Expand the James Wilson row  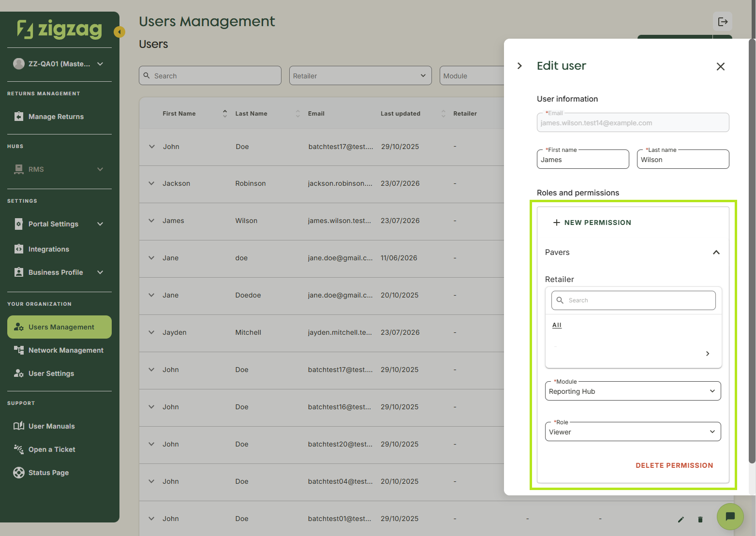(x=151, y=221)
